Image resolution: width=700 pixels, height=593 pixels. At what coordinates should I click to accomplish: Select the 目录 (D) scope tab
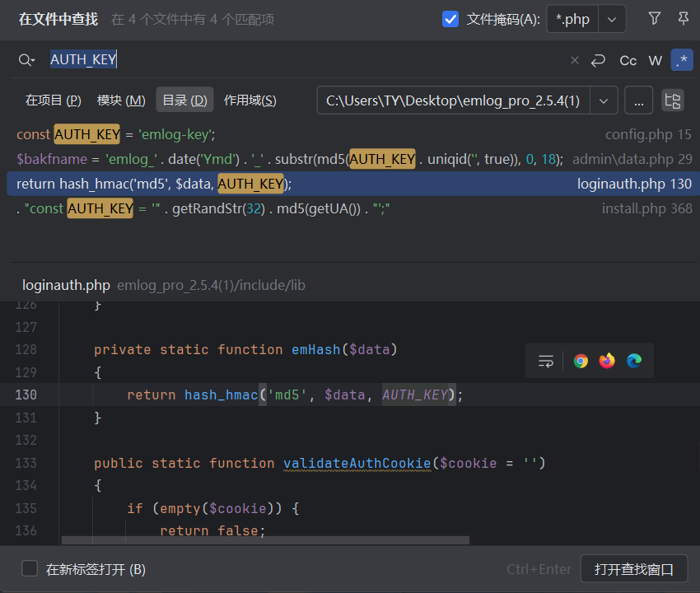(184, 100)
